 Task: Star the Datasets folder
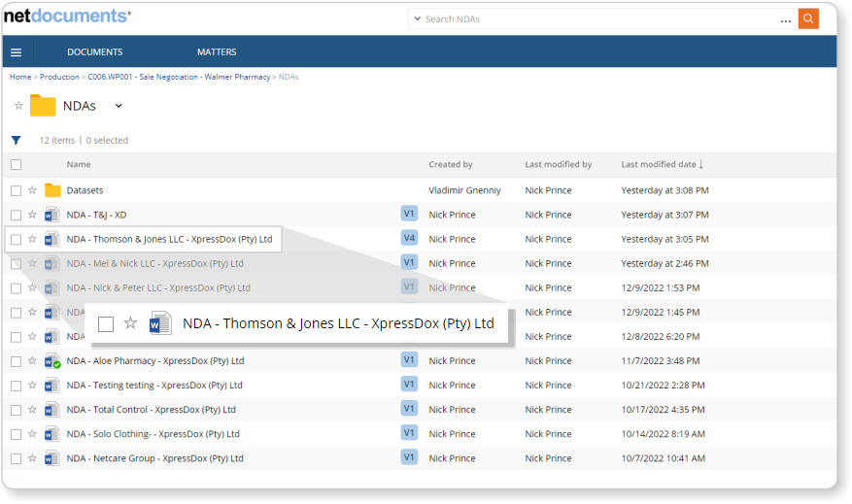point(33,190)
